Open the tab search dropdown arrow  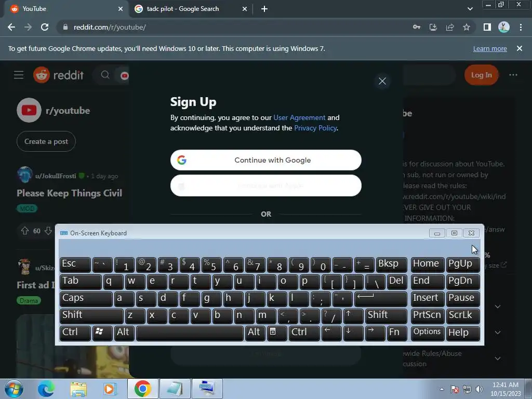coord(470,9)
